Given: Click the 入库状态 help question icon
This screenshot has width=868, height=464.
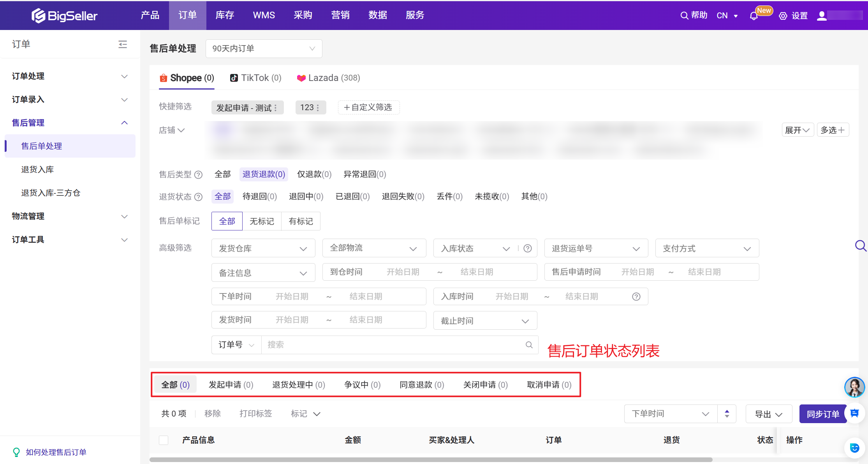Looking at the screenshot, I should pos(528,248).
